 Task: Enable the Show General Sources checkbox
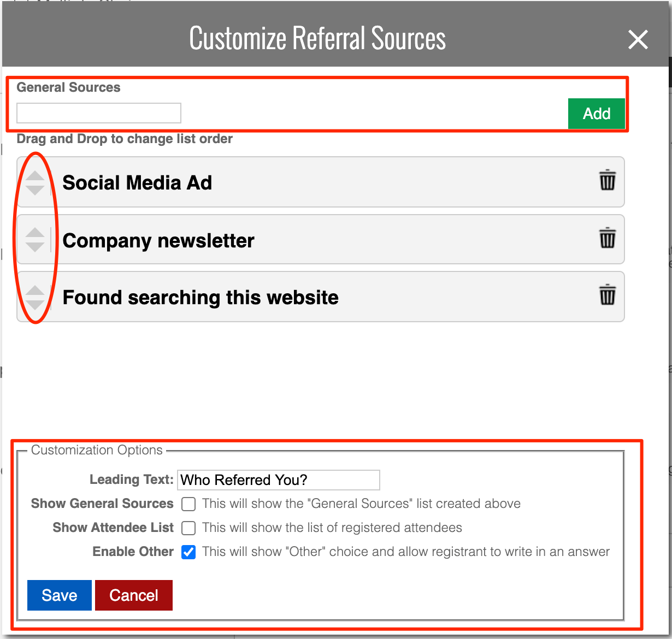tap(188, 504)
